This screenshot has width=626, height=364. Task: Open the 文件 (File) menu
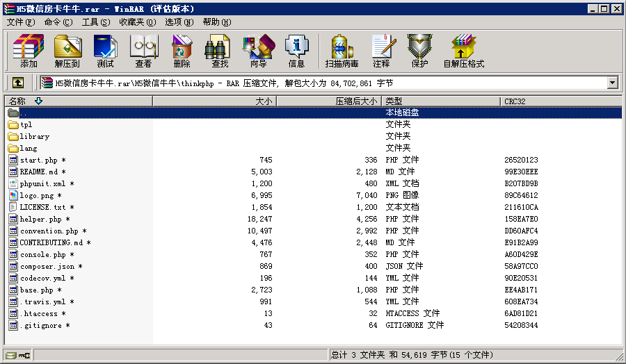[x=21, y=22]
